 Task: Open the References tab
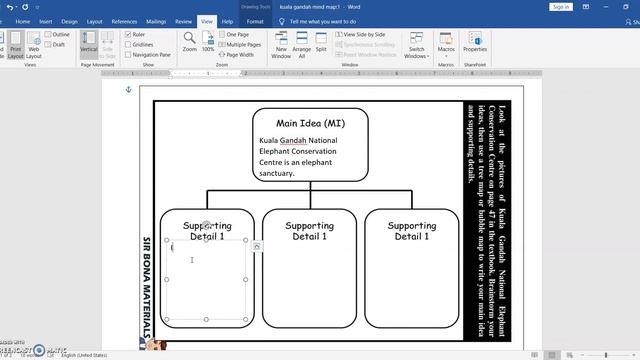pos(124,22)
